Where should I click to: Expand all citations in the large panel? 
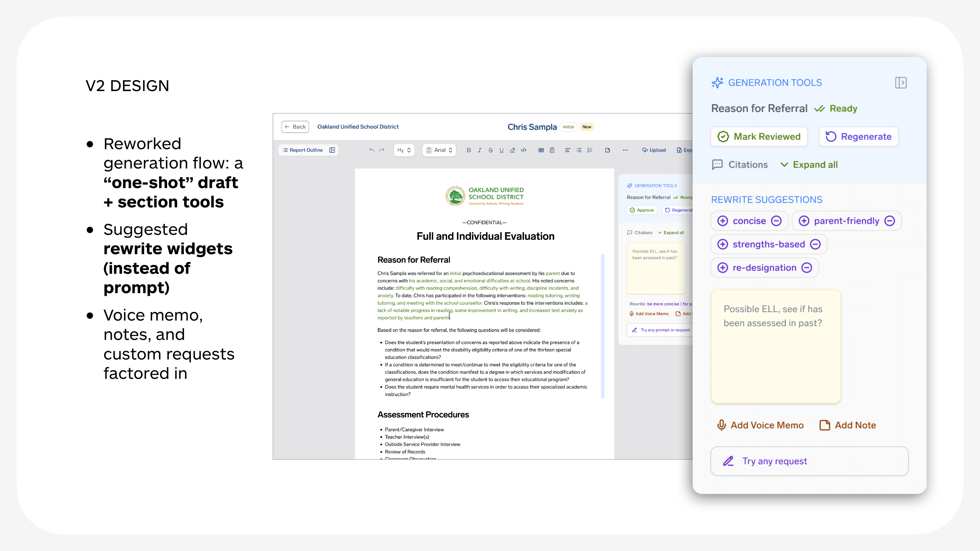(809, 165)
